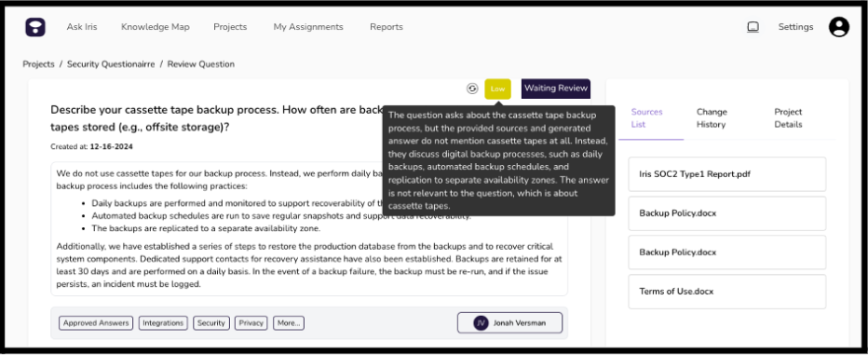The width and height of the screenshot is (868, 355).
Task: Click the regenerate answer icon
Action: [472, 89]
